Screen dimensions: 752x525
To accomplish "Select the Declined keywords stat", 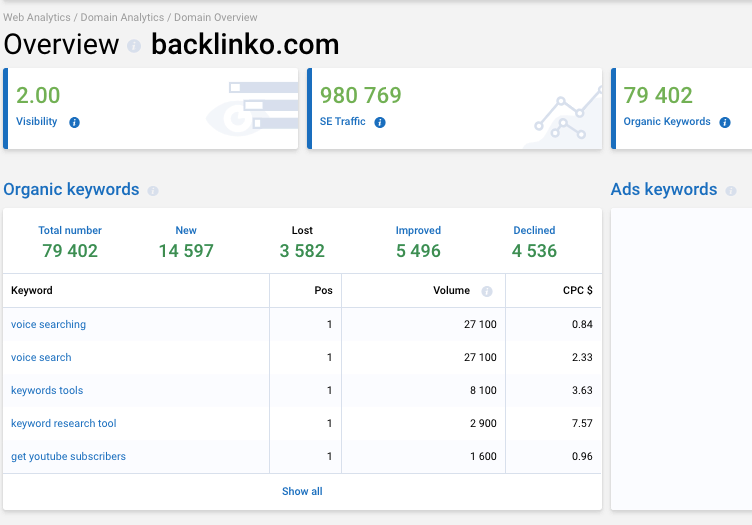I will (534, 250).
